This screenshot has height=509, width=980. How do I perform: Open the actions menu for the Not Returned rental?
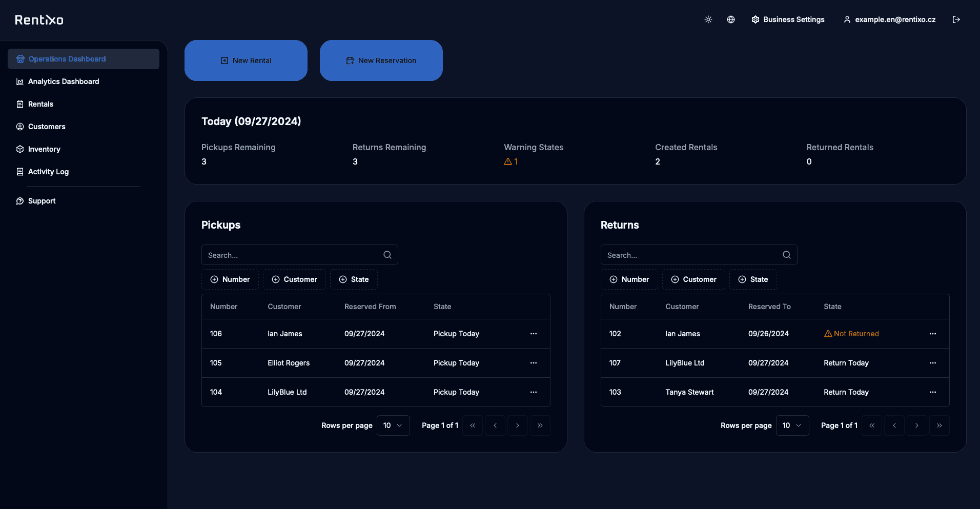click(932, 334)
